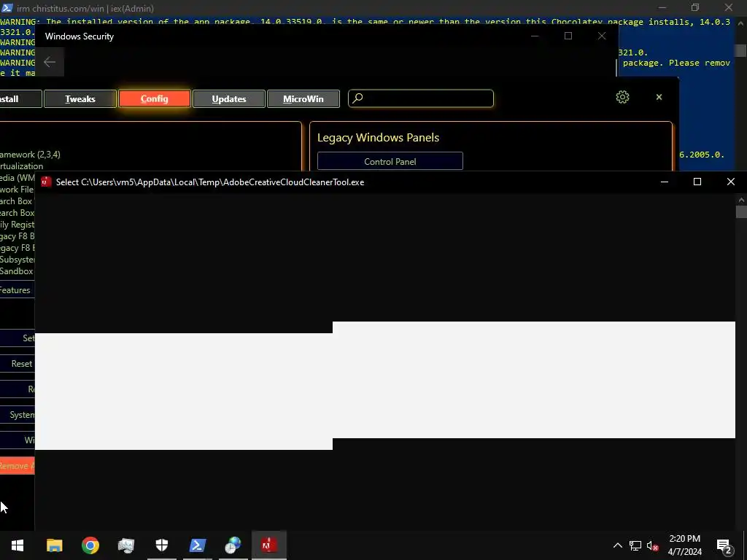Minimize the Adobe Cleaner Tool console
Screen dimensions: 747x560
coord(664,182)
